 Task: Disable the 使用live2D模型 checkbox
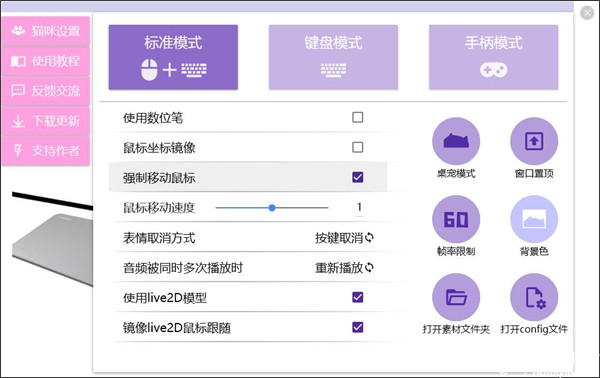pos(357,297)
